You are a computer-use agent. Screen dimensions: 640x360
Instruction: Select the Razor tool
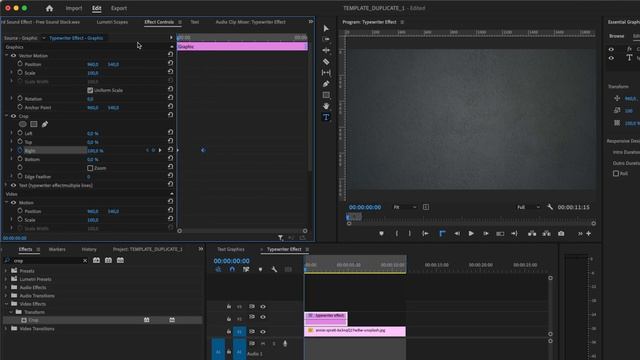click(x=326, y=62)
